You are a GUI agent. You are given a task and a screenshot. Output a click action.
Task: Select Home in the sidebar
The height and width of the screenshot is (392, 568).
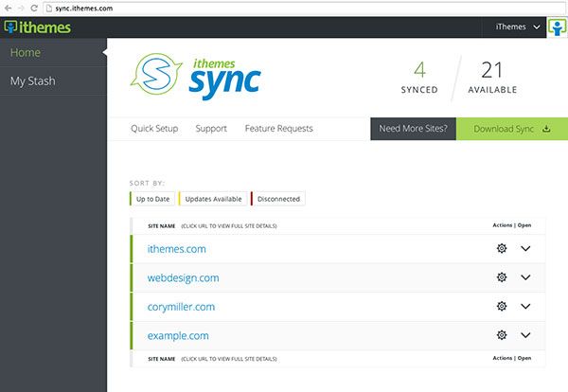click(53, 52)
